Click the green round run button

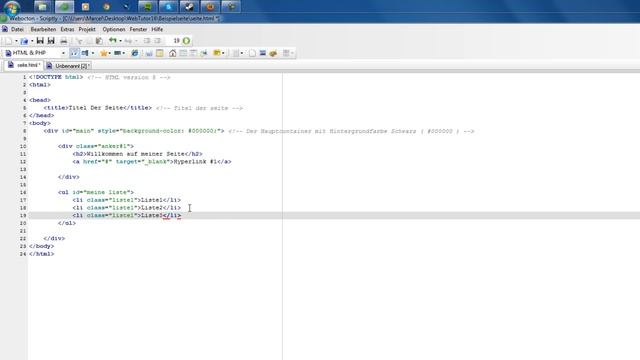186,41
